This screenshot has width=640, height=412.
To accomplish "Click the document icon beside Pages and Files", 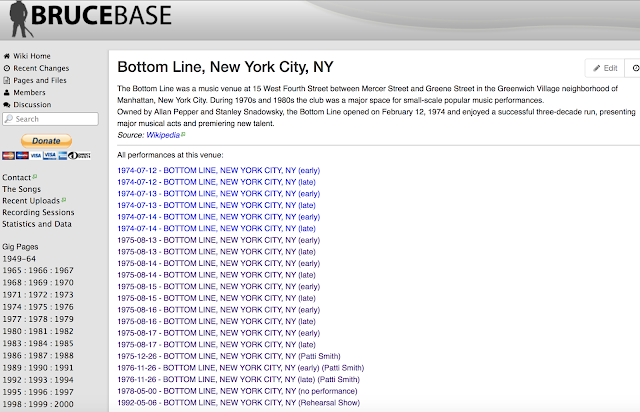I will 7,80.
